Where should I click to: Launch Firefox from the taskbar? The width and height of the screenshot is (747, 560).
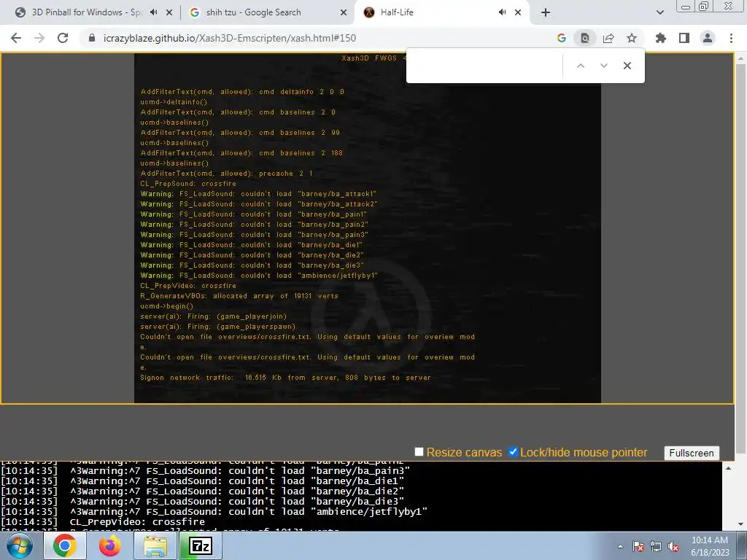[x=110, y=545]
